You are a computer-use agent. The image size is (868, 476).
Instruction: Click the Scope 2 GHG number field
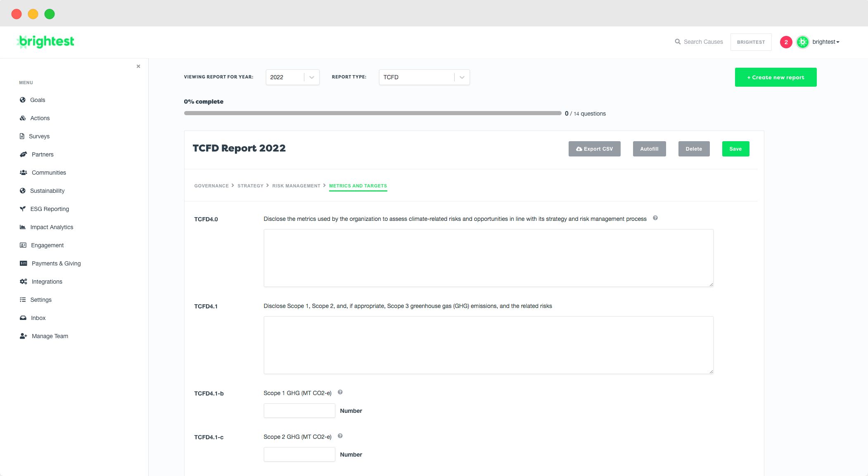299,455
